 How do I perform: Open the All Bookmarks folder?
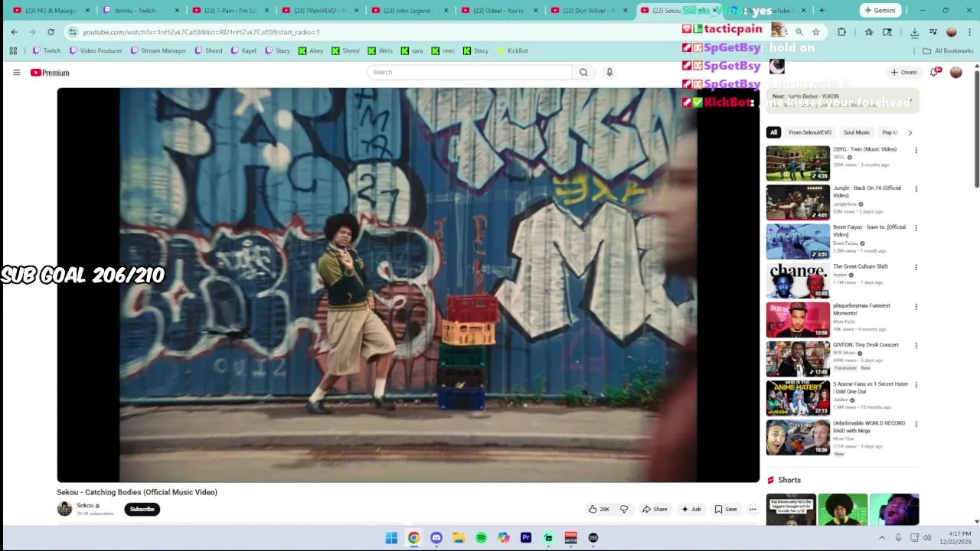point(948,51)
